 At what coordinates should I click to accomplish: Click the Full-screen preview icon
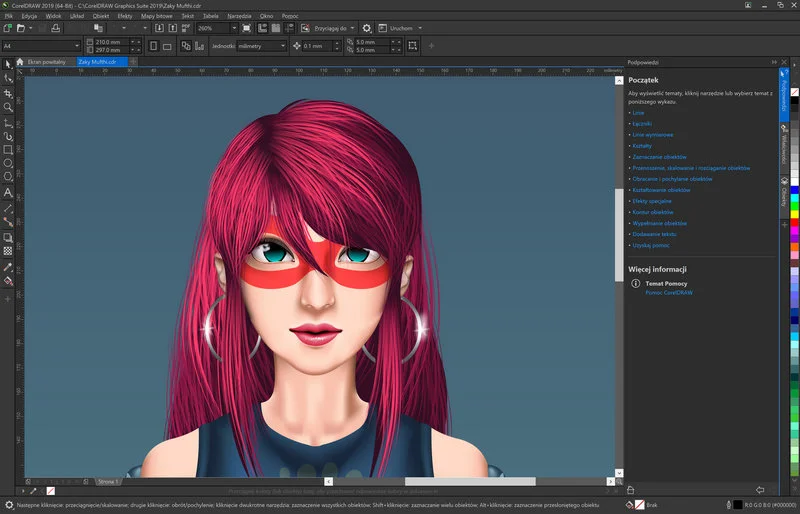click(246, 28)
